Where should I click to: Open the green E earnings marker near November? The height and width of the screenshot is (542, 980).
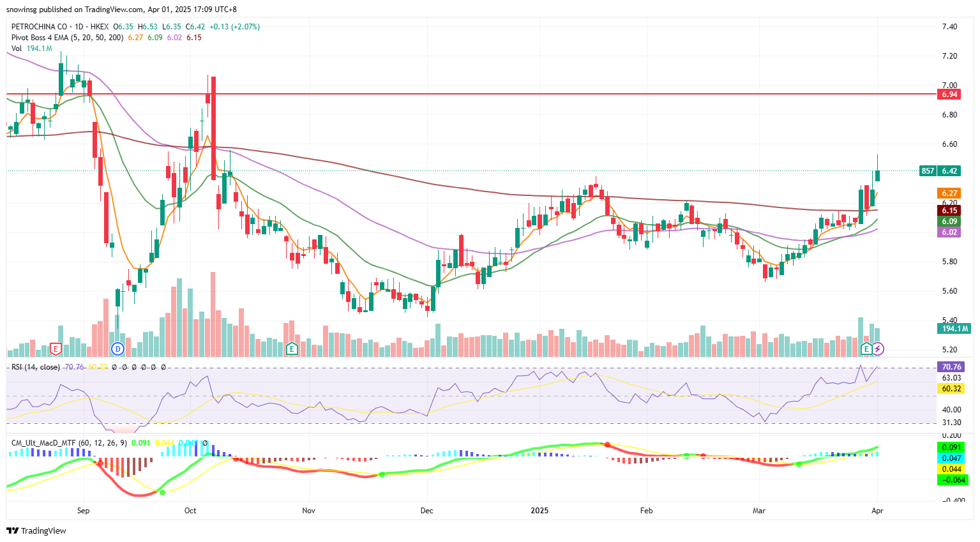tap(292, 349)
